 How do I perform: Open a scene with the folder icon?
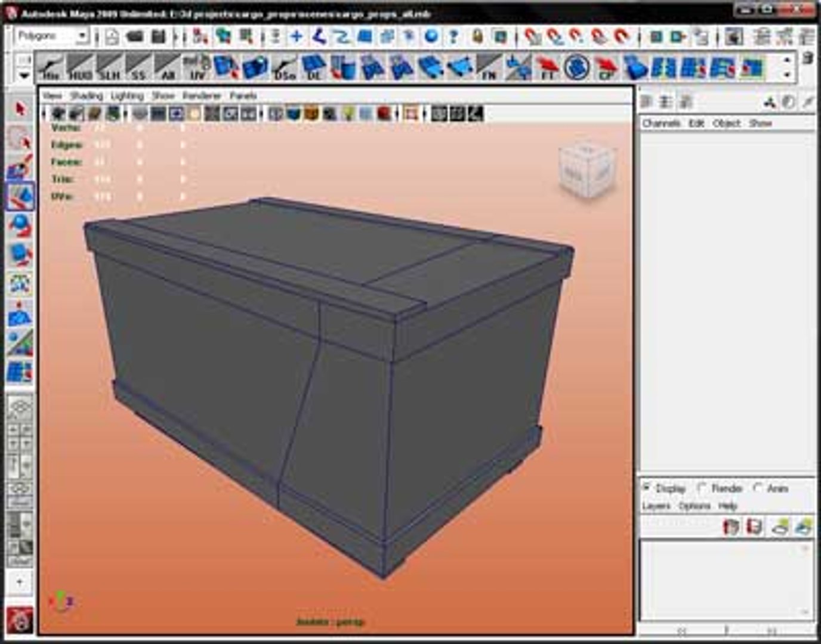(x=135, y=37)
